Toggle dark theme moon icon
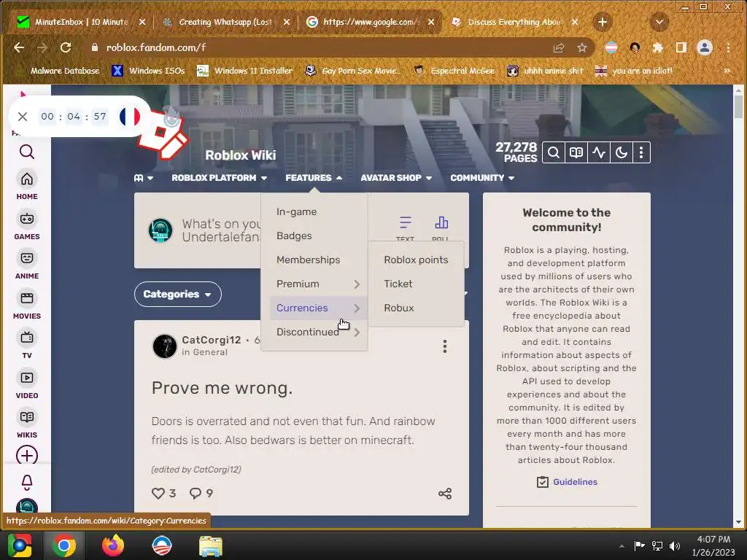747x560 pixels. click(x=621, y=153)
